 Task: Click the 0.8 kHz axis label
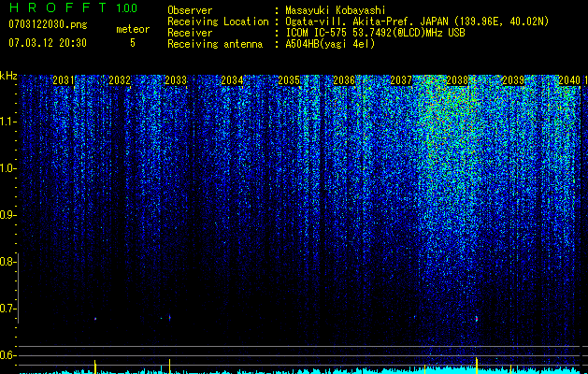pos(7,262)
